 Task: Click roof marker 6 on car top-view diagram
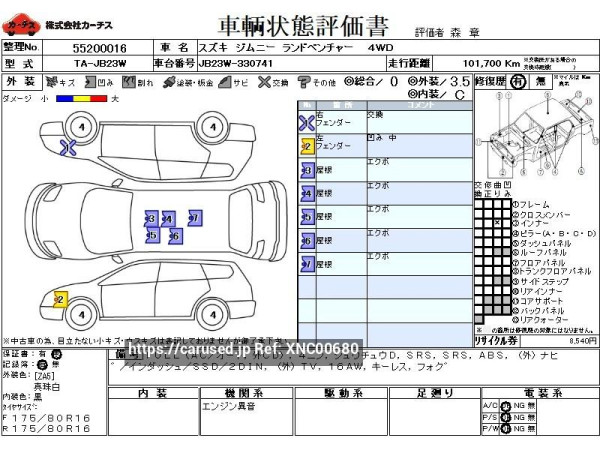pyautogui.click(x=176, y=236)
